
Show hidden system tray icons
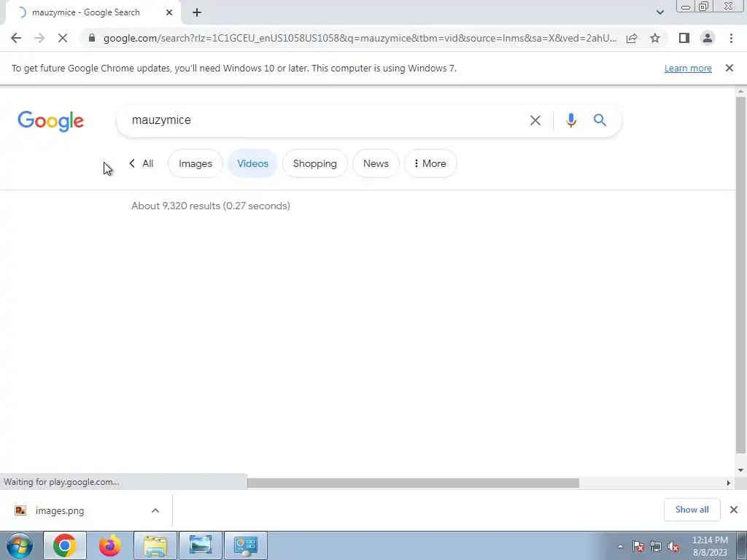(x=620, y=546)
